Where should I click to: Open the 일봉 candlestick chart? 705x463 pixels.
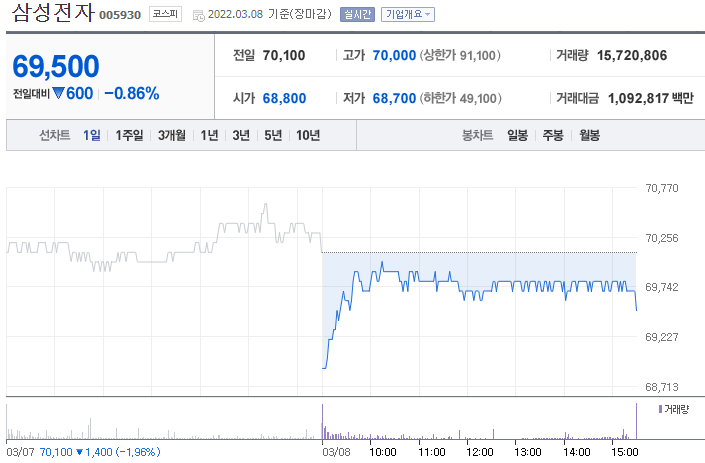(x=518, y=135)
